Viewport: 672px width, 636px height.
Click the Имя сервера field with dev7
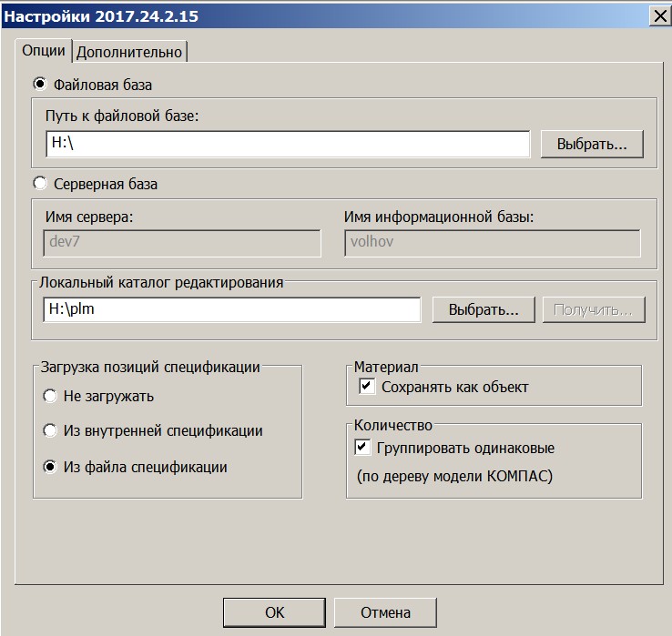tap(182, 243)
